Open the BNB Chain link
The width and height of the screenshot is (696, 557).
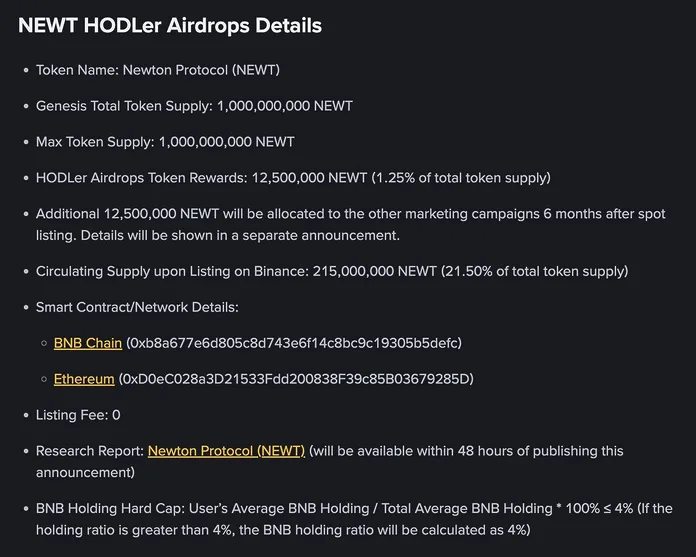88,343
